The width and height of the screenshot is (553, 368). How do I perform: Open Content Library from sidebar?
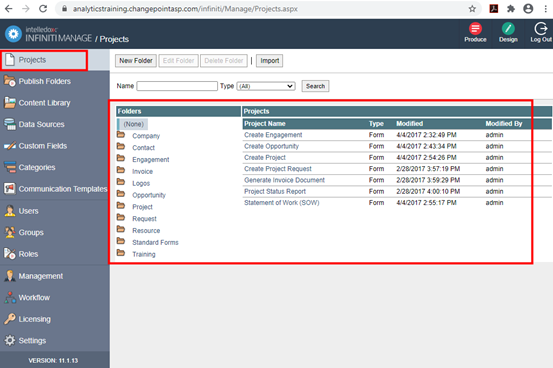click(x=44, y=103)
